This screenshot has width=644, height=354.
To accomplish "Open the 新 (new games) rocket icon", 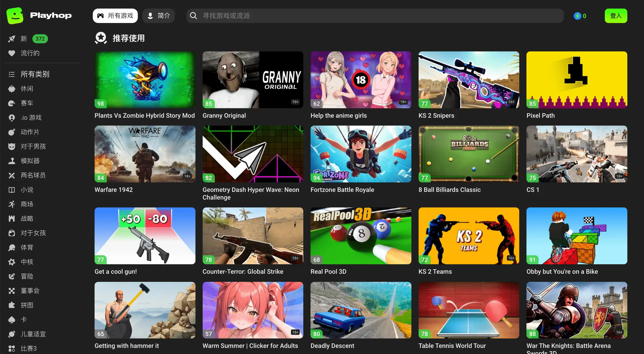I will pyautogui.click(x=11, y=39).
